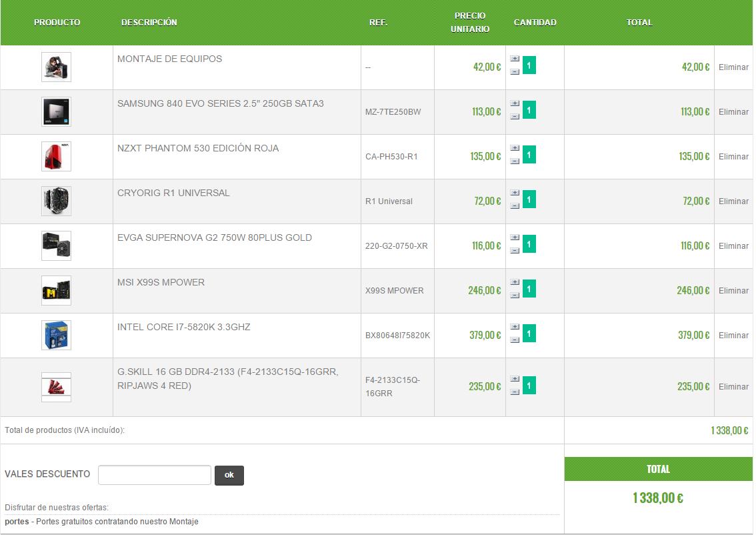Screen dimensions: 756x535
Task: Click the Total de productos (IVA incluído) label
Action: (x=65, y=430)
